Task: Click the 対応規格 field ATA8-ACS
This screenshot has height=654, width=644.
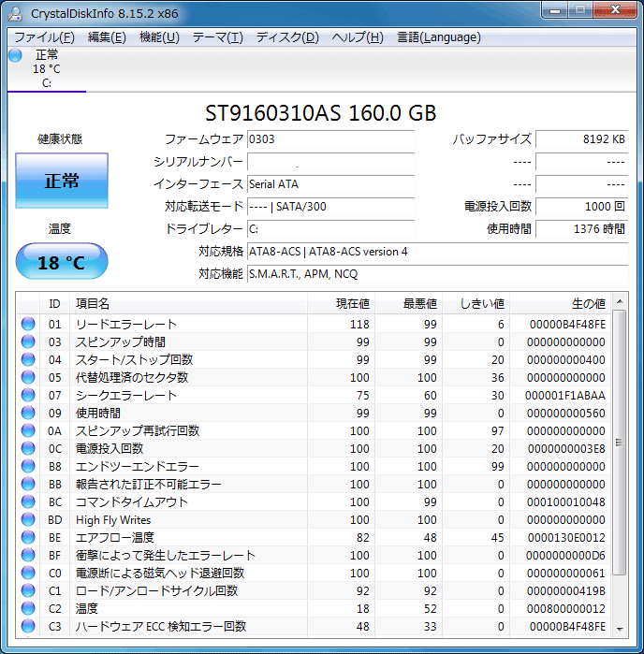Action: (x=438, y=252)
